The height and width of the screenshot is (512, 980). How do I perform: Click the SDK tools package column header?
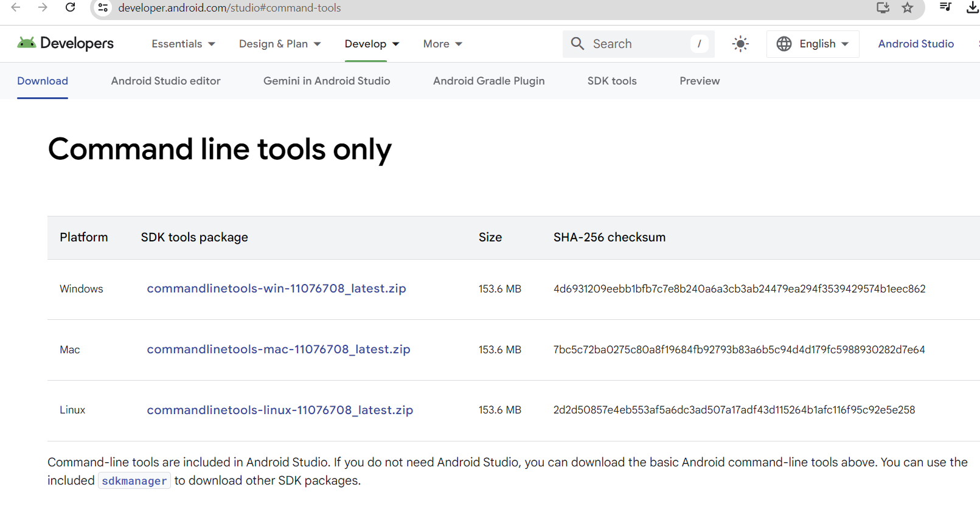[195, 237]
